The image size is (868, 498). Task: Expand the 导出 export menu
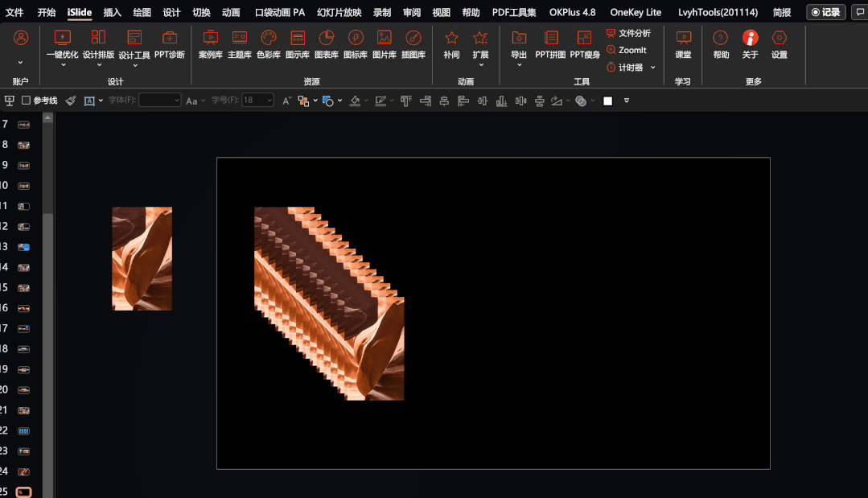[519, 65]
